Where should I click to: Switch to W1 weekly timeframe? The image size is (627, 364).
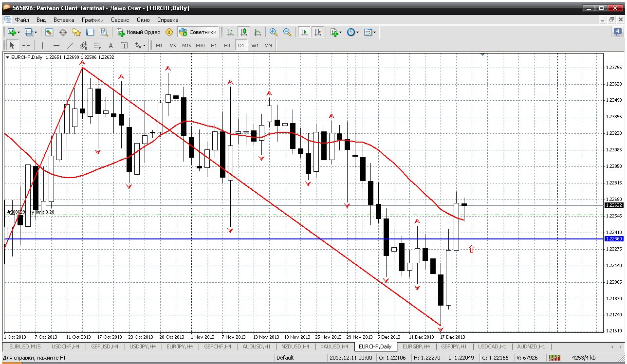pyautogui.click(x=255, y=45)
